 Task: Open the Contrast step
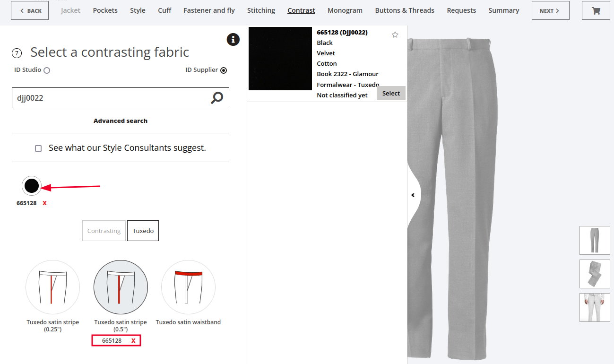click(301, 10)
